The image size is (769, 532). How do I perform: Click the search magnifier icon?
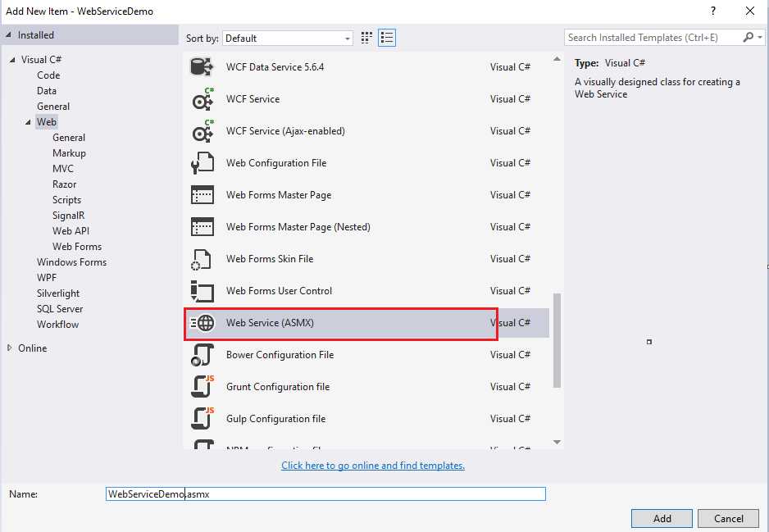pyautogui.click(x=748, y=37)
